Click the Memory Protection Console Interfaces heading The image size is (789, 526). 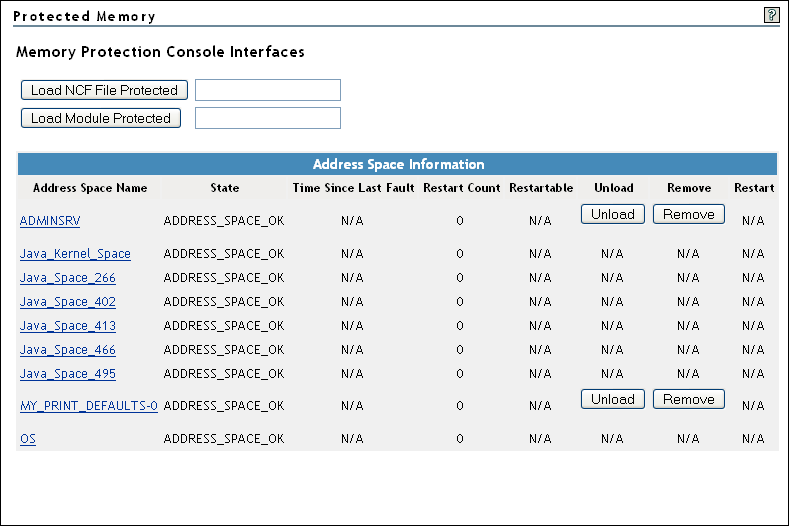[x=160, y=52]
